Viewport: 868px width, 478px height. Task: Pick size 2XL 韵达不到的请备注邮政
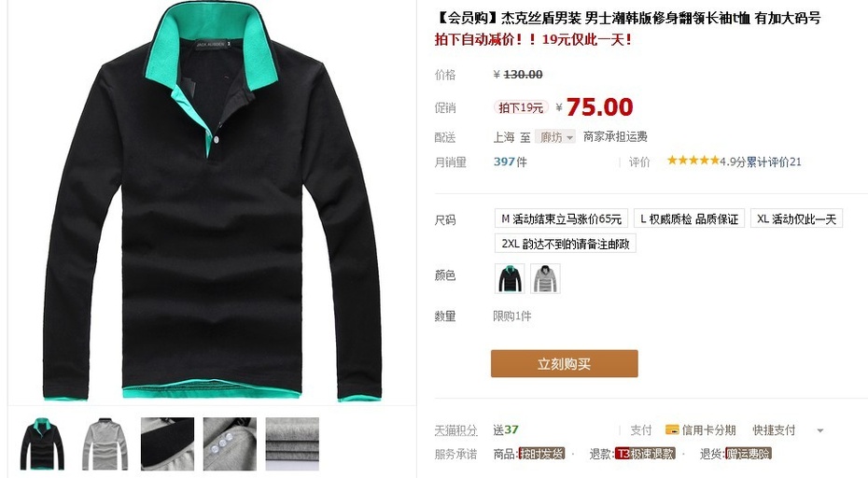pos(566,244)
